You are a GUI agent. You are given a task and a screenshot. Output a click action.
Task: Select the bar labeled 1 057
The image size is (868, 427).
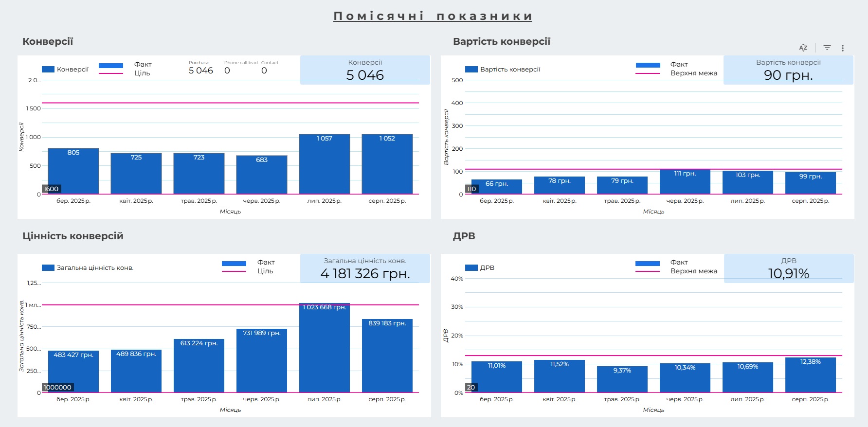click(x=324, y=165)
